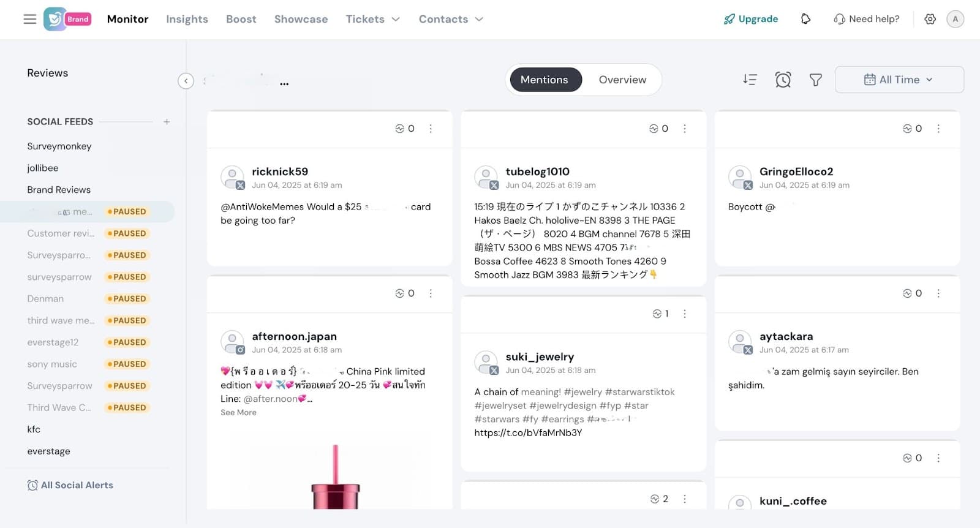
Task: Open the filter funnel icon
Action: (815, 80)
